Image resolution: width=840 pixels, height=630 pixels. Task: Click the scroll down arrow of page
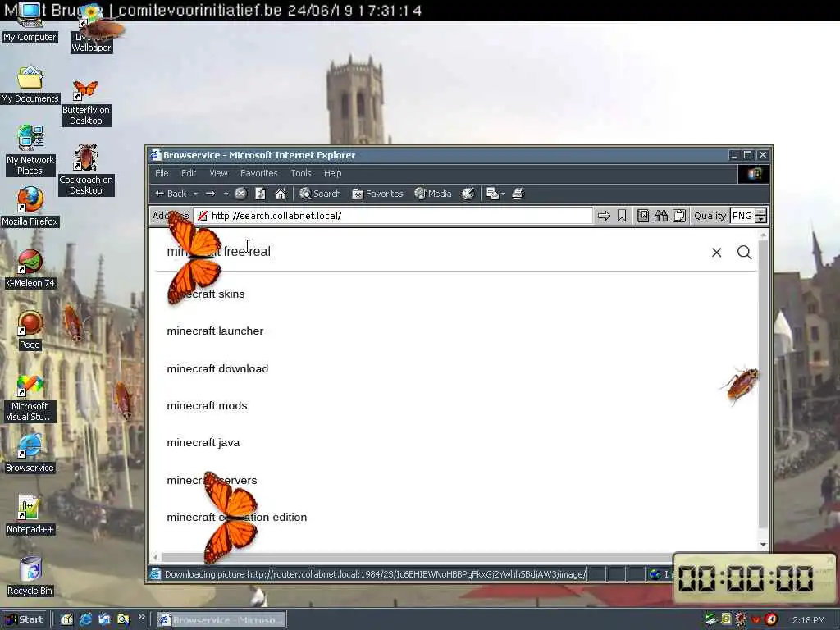click(x=764, y=545)
